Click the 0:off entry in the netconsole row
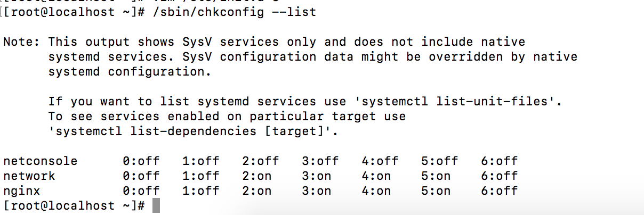Image resolution: width=644 pixels, height=215 pixels. (x=141, y=161)
